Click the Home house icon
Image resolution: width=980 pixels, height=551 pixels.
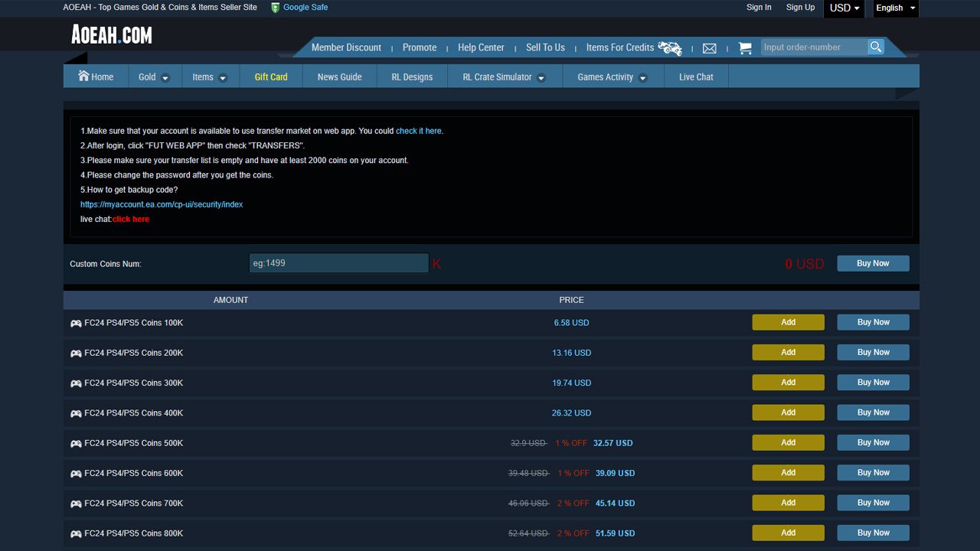(83, 76)
